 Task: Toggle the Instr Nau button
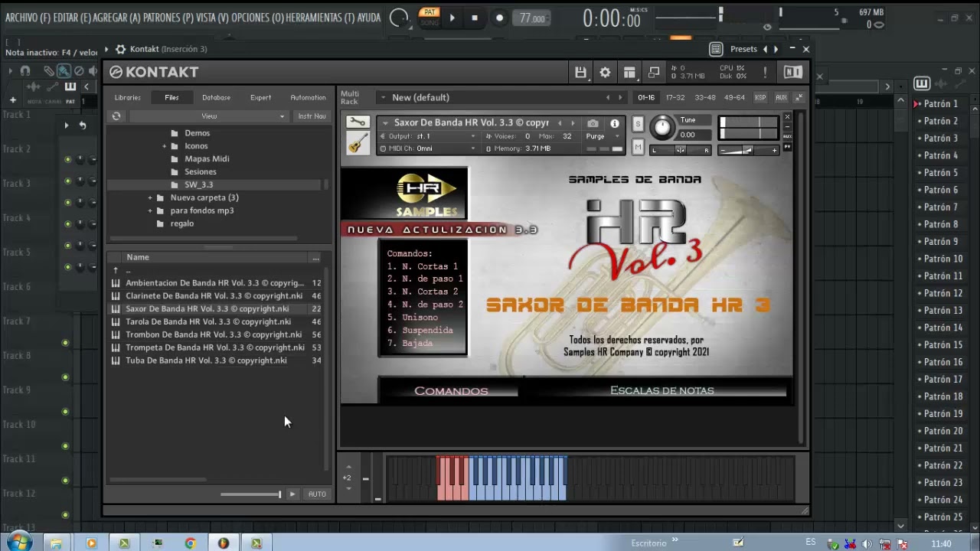(312, 116)
